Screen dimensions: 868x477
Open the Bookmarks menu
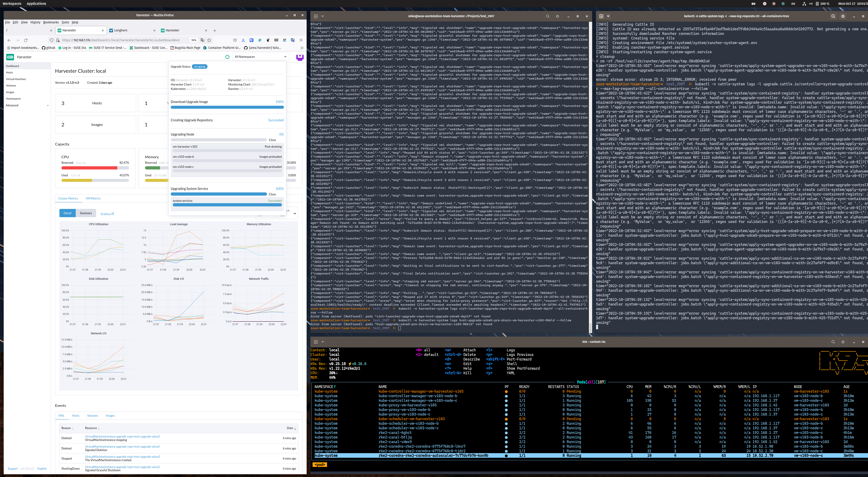click(x=51, y=22)
